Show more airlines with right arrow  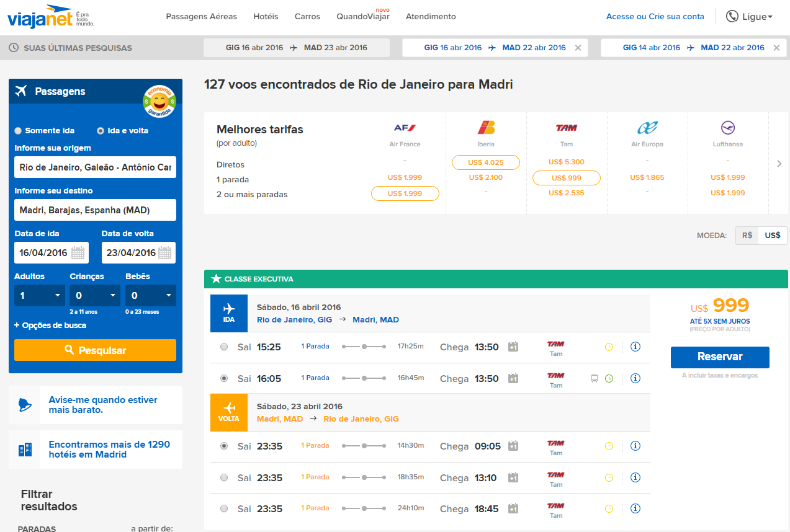(x=779, y=164)
